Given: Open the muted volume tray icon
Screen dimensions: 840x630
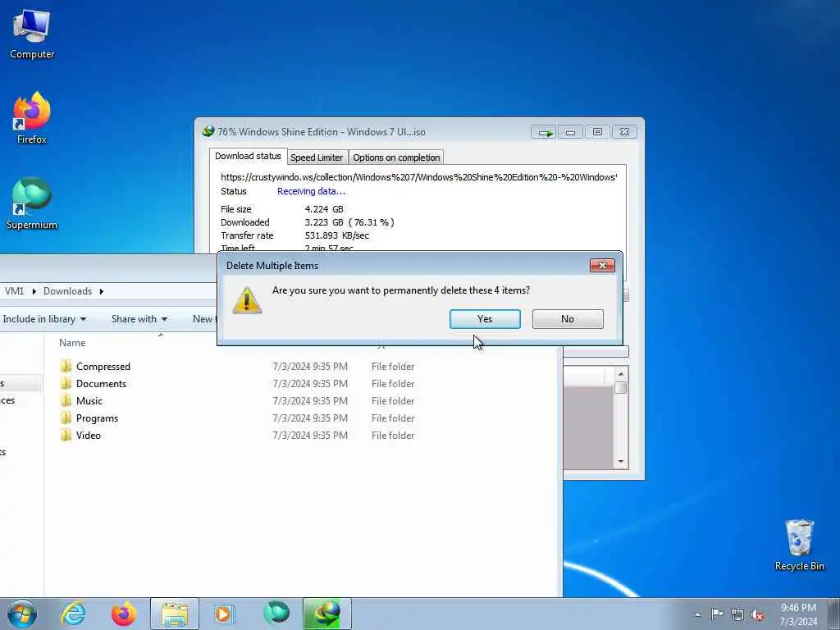Looking at the screenshot, I should 757,615.
